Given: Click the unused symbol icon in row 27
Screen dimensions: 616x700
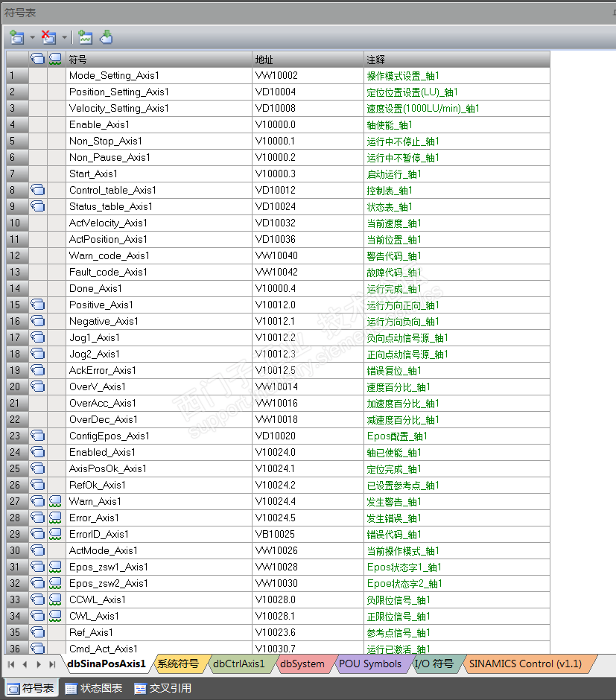Looking at the screenshot, I should click(x=55, y=501).
